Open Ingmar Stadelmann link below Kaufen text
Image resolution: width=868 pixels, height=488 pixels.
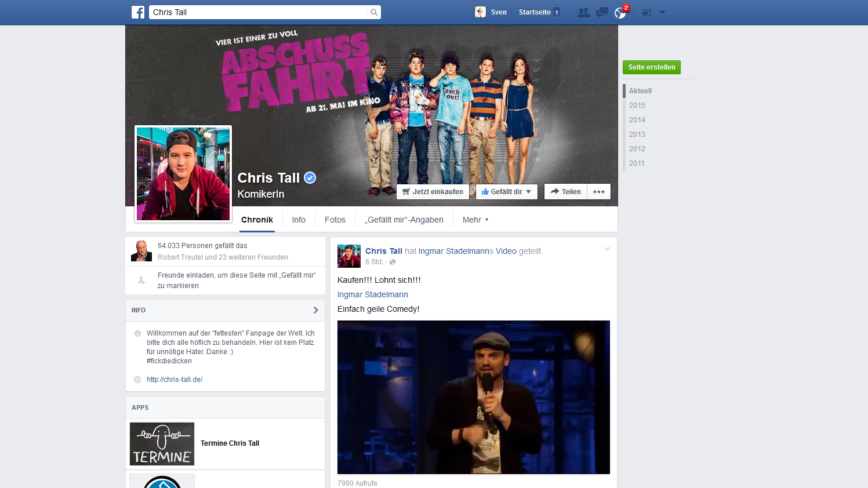373,294
